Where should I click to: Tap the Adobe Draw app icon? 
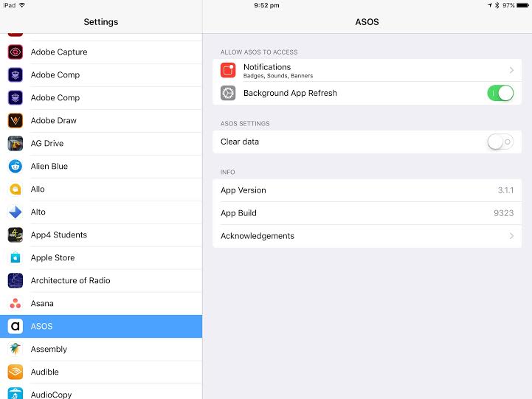coord(15,120)
